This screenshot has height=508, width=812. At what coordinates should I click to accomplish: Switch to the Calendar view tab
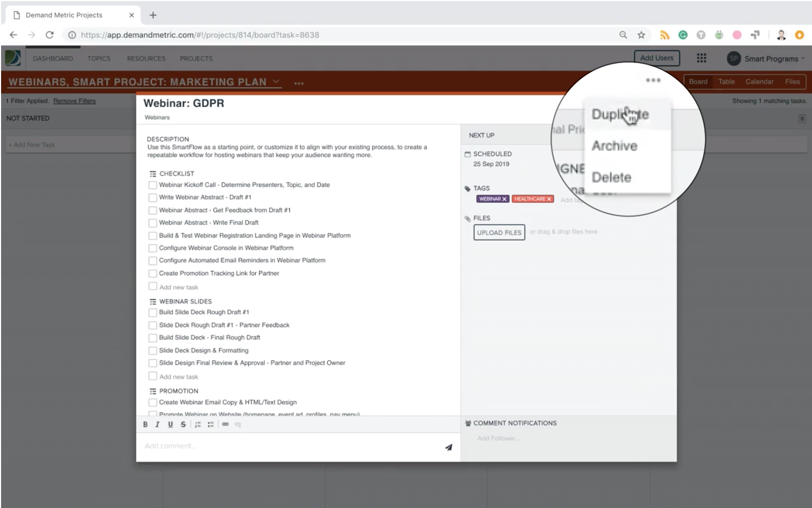(760, 82)
